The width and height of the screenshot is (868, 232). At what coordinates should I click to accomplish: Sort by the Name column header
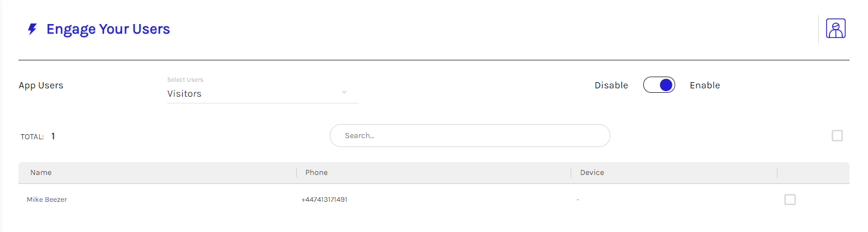click(41, 173)
